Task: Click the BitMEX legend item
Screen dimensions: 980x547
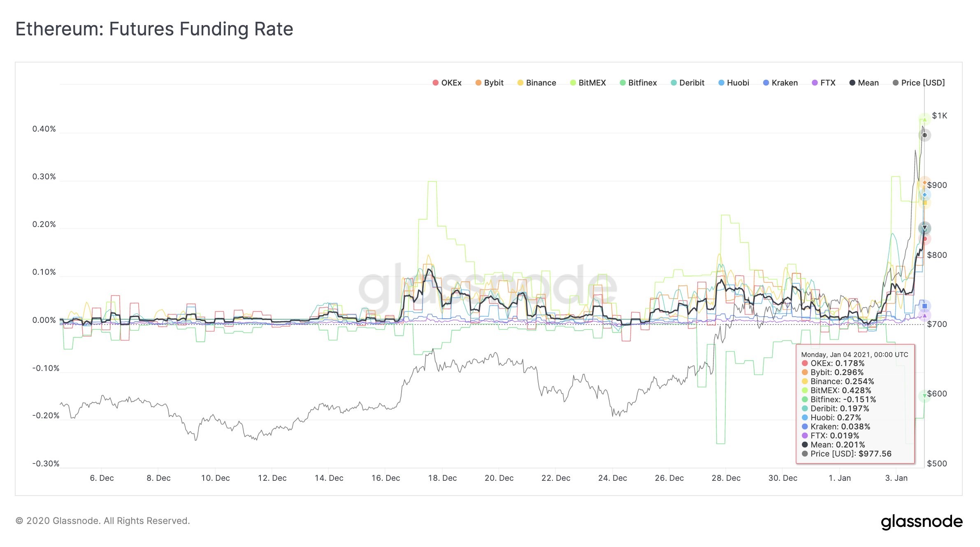Action: 588,83
